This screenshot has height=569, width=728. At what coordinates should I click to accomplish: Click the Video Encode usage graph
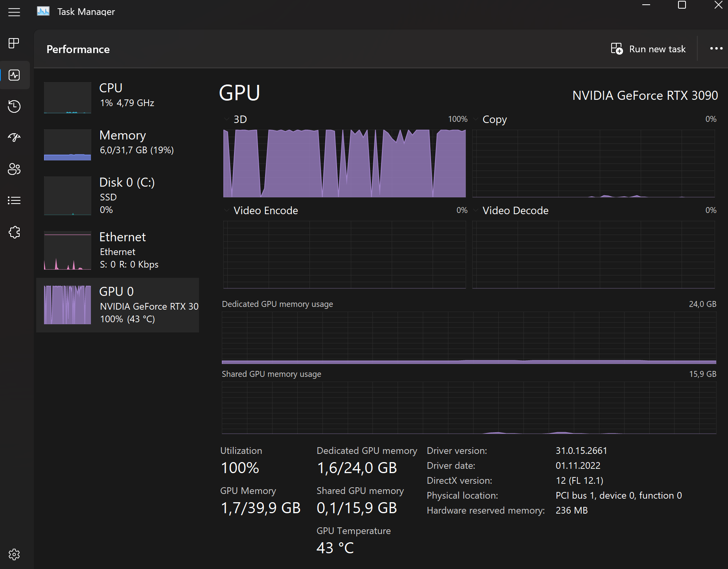345,255
